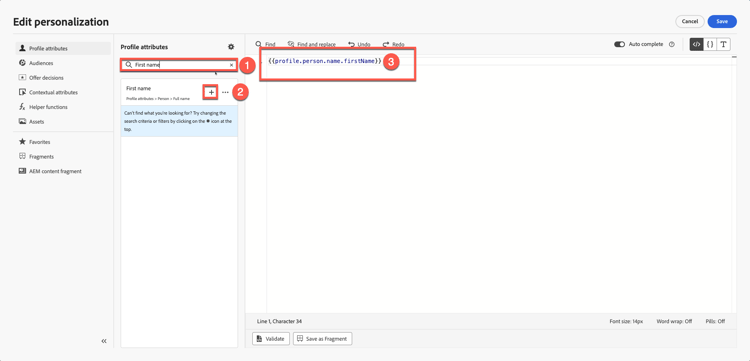Screen dimensions: 750x361
Task: Toggle the Auto complete switch
Action: (619, 44)
